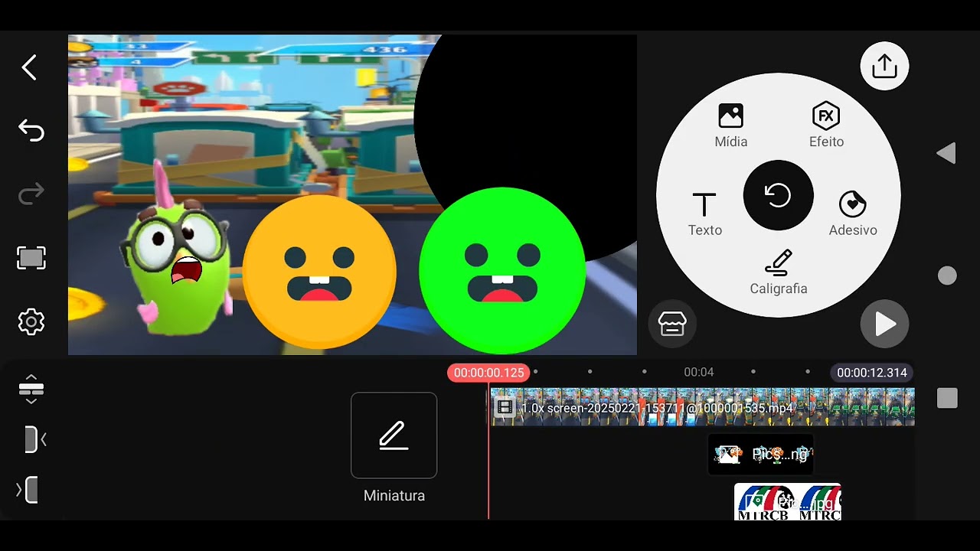980x551 pixels.
Task: Tap the Android recents square
Action: pyautogui.click(x=947, y=398)
